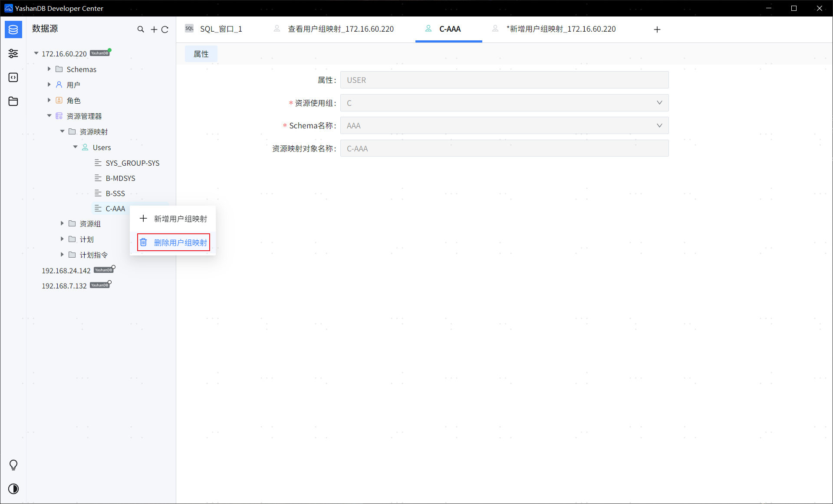Viewport: 833px width, 504px height.
Task: Toggle the dark/light theme icon
Action: [x=13, y=489]
